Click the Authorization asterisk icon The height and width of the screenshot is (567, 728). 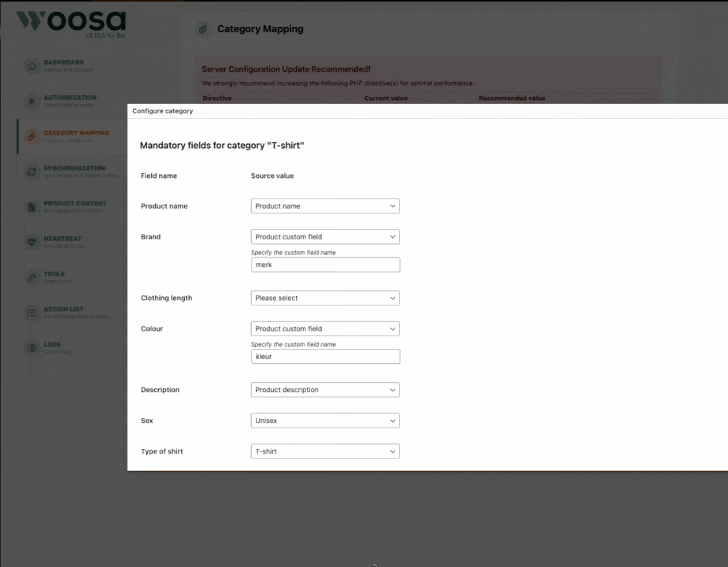[x=31, y=101]
